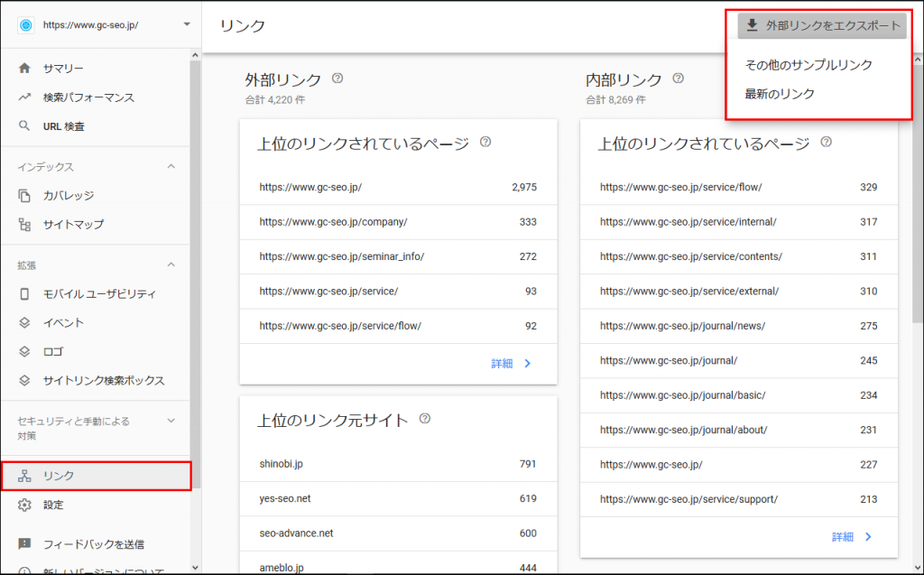Select internal row https://www.gc-seo.jp/journal/about/
The image size is (924, 575).
(739, 430)
